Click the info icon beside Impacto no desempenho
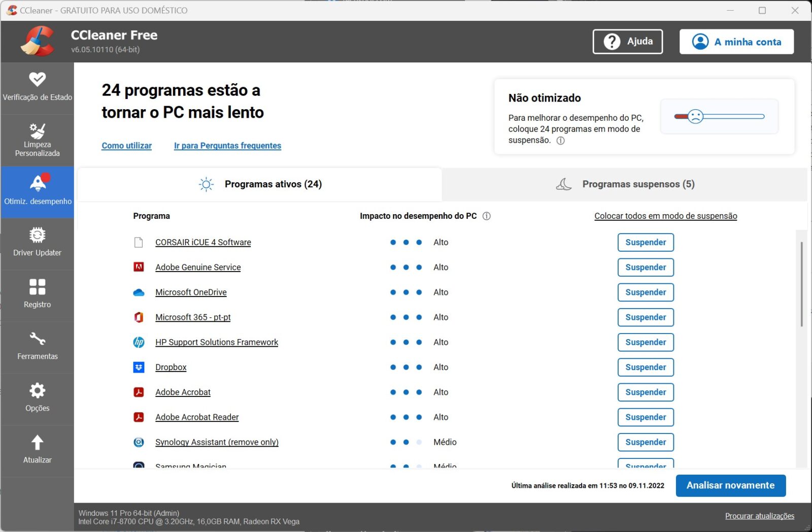The image size is (812, 532). pos(486,216)
